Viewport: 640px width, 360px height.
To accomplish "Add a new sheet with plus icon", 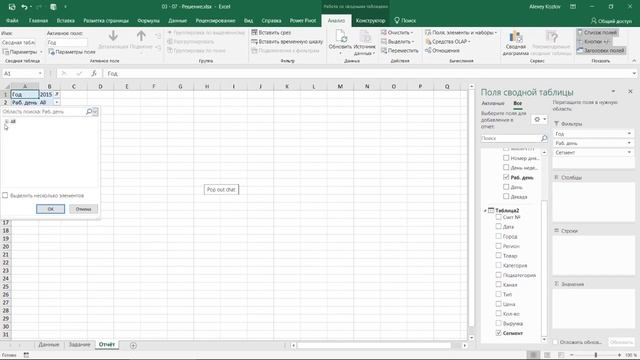I will click(133, 345).
